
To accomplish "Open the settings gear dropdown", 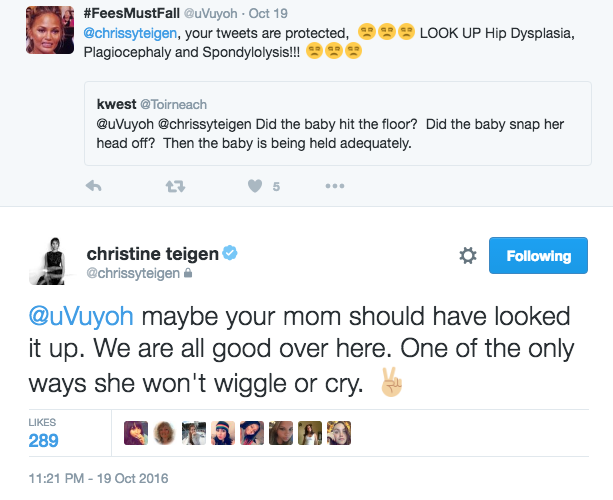I will 467,257.
